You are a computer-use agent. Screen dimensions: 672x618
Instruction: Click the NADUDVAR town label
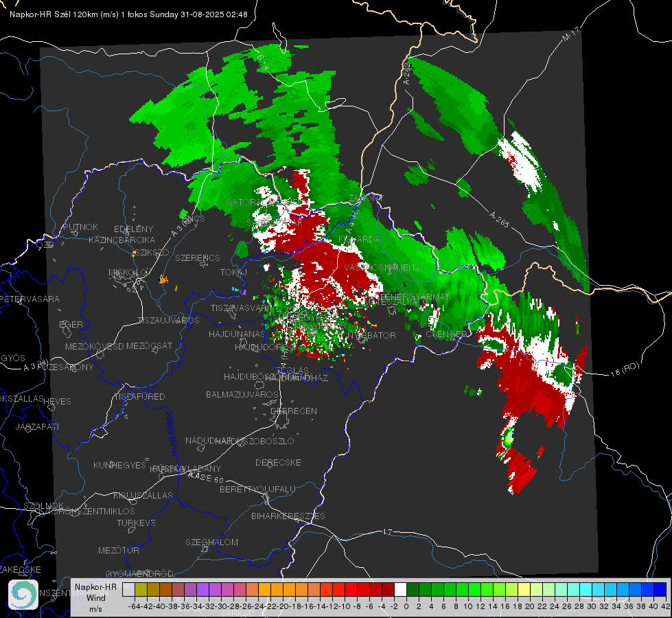(x=209, y=440)
